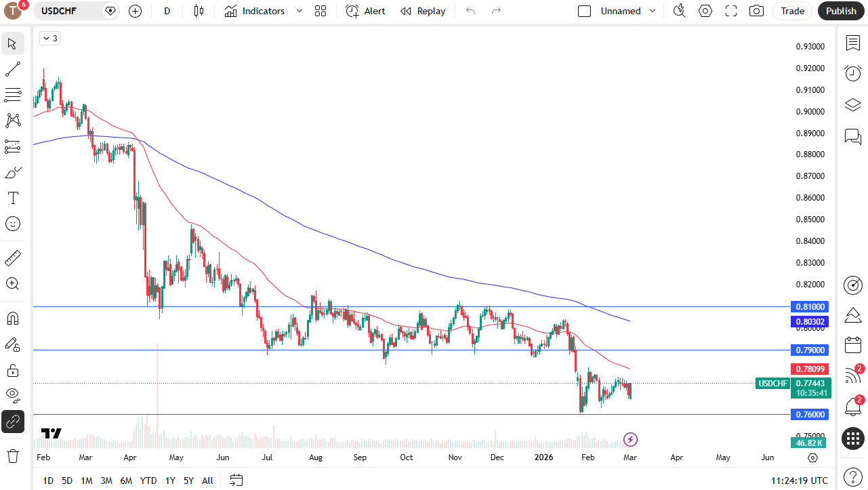Select the ruler measure tool
Screen dimensions: 868x490
(12, 258)
